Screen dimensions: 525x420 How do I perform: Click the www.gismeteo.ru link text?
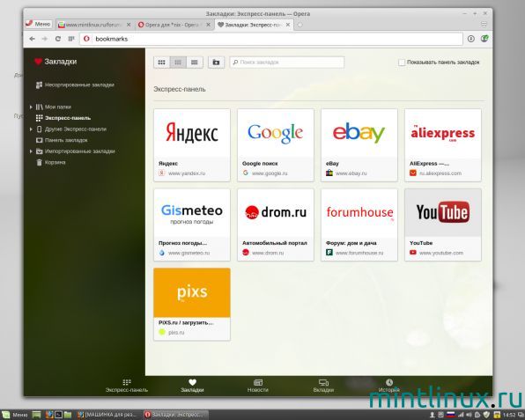tap(189, 253)
